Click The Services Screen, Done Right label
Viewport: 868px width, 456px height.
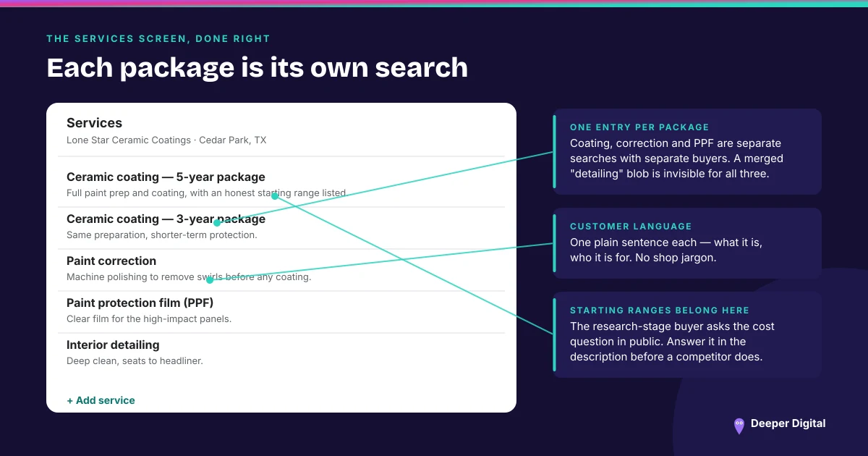158,38
